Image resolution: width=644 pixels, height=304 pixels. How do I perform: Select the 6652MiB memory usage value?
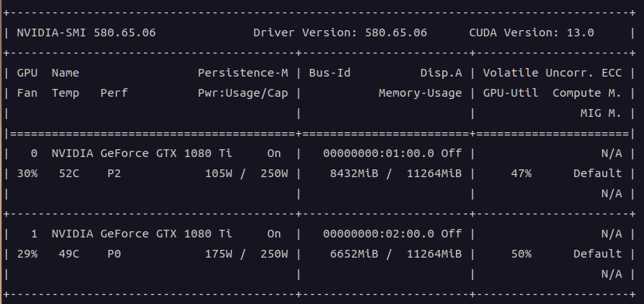coord(354,254)
